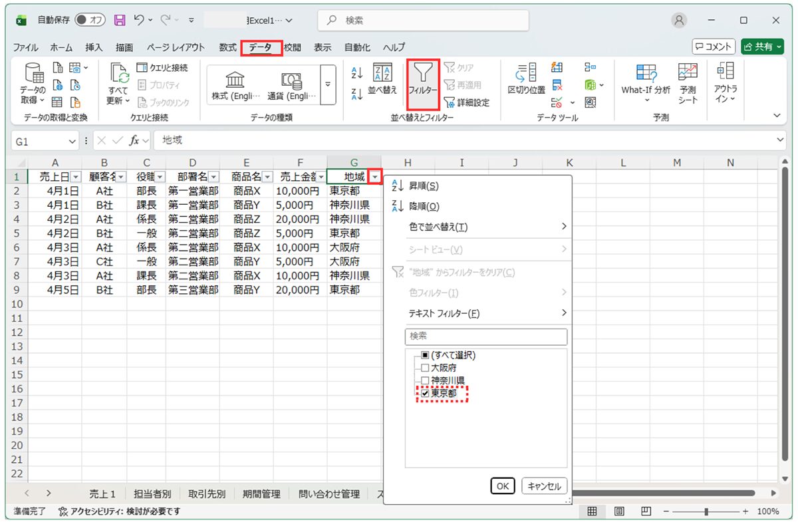Open the 担当者別 sheet tab
798x532 pixels.
click(x=152, y=494)
